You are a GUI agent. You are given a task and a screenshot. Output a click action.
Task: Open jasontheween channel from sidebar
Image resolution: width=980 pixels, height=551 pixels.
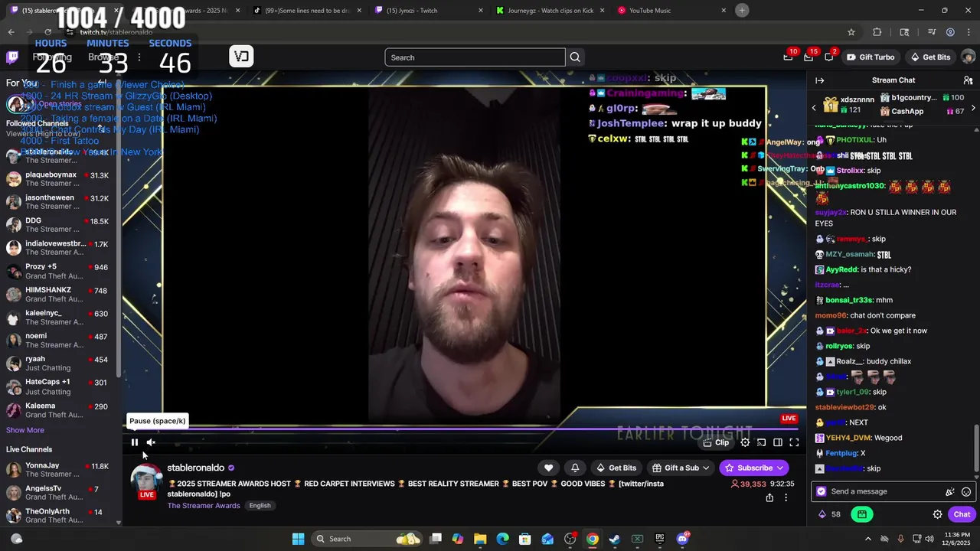coord(58,202)
